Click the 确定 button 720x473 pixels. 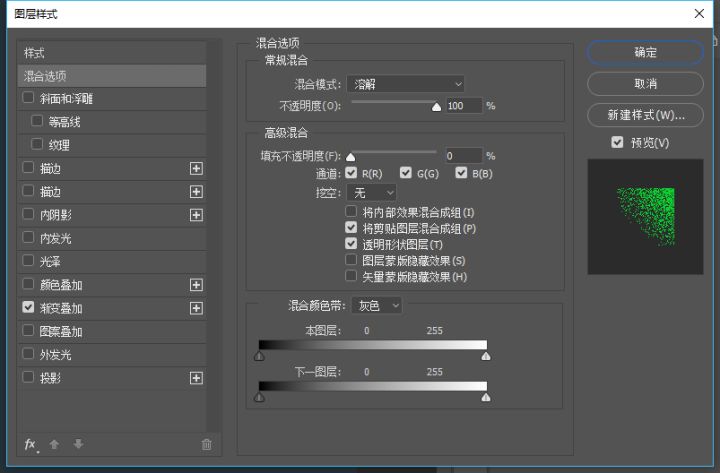tap(645, 52)
